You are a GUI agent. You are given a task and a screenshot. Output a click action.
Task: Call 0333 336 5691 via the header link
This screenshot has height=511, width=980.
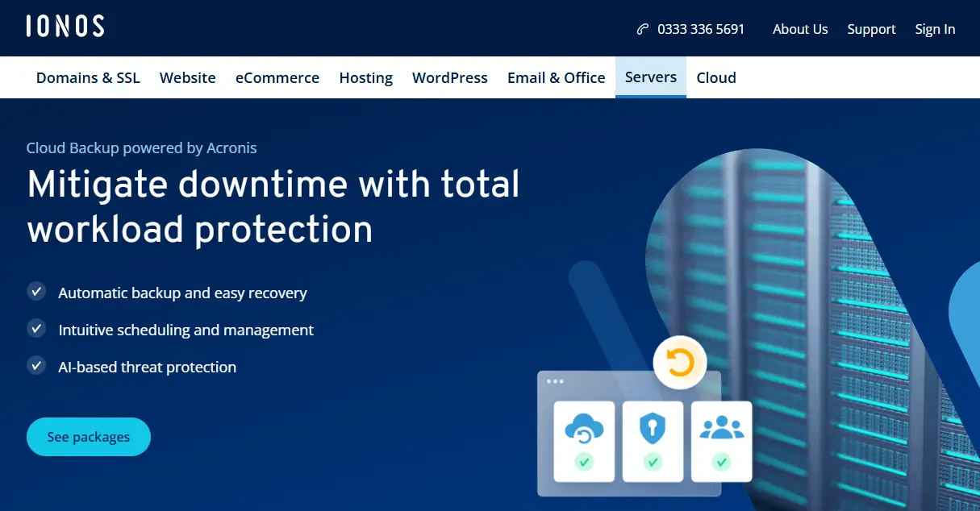pos(700,28)
